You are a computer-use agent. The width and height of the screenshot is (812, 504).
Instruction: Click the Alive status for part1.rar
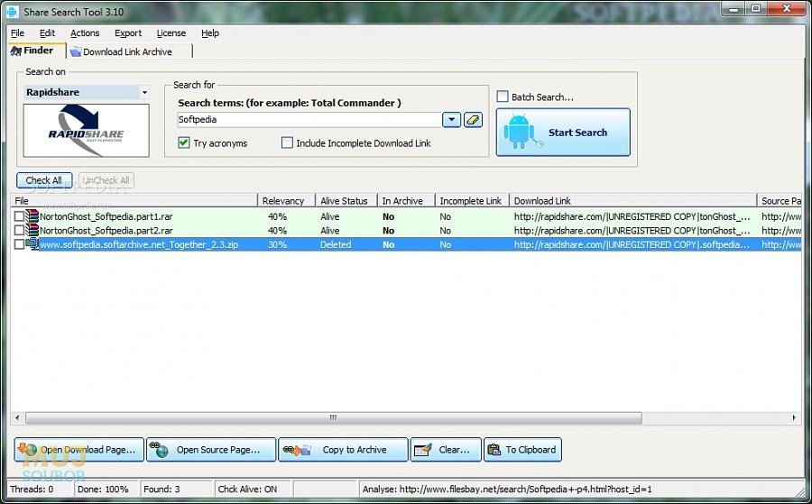(x=330, y=216)
